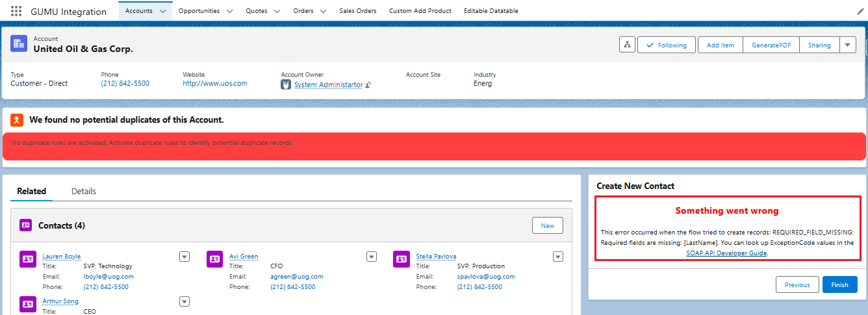The image size is (868, 315).
Task: Open Lauren Boyle's row actions dropdown
Action: click(185, 257)
